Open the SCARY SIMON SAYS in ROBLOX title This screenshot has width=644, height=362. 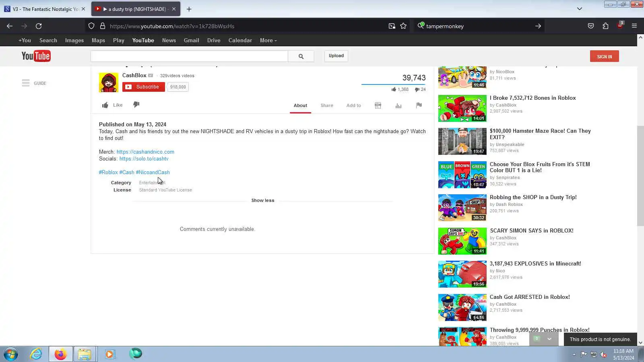(532, 230)
